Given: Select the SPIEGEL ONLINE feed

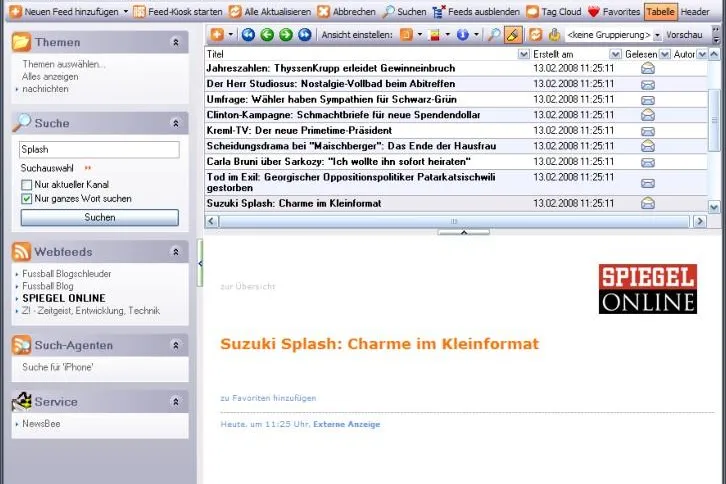Looking at the screenshot, I should point(64,298).
